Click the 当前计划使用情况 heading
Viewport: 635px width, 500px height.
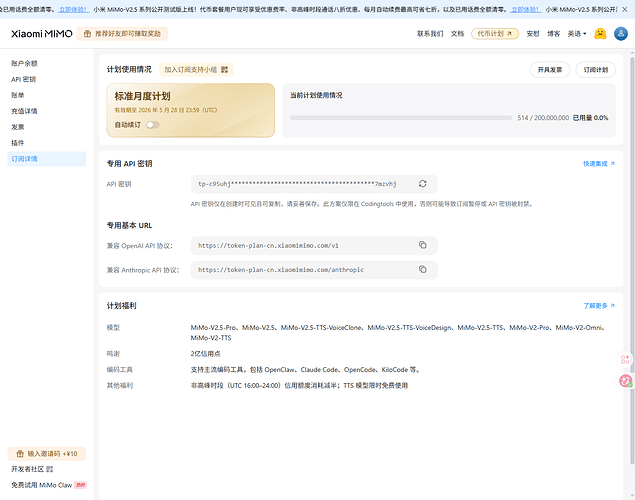pos(316,95)
